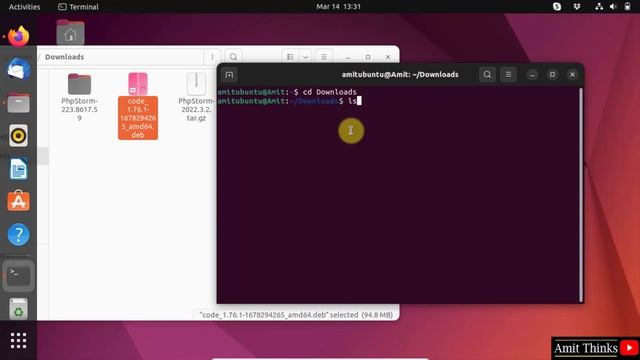Open the Files path options menu (three dots)
This screenshot has height=360, width=640.
click(x=212, y=57)
